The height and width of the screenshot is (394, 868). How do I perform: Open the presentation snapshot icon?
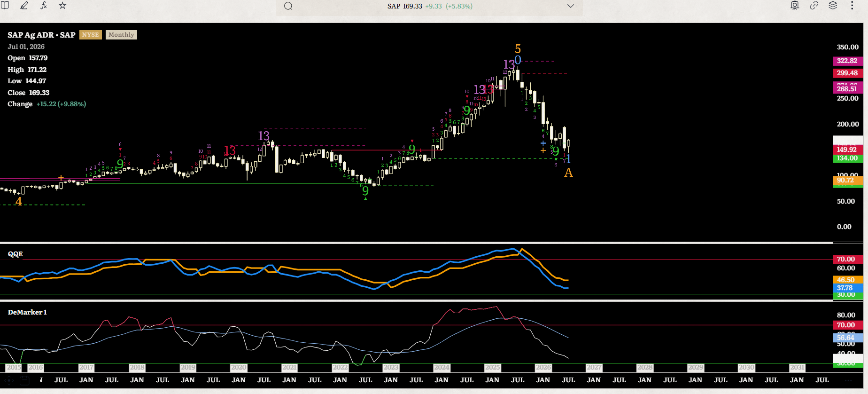(795, 6)
